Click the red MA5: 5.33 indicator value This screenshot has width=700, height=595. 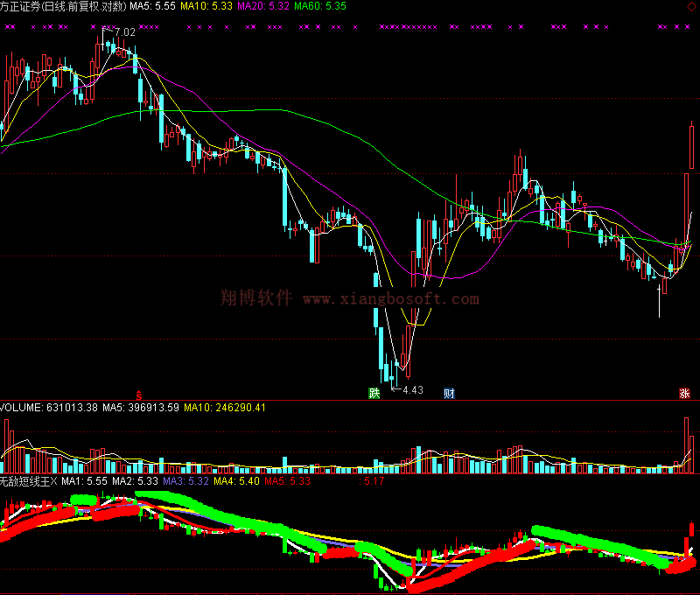click(287, 481)
